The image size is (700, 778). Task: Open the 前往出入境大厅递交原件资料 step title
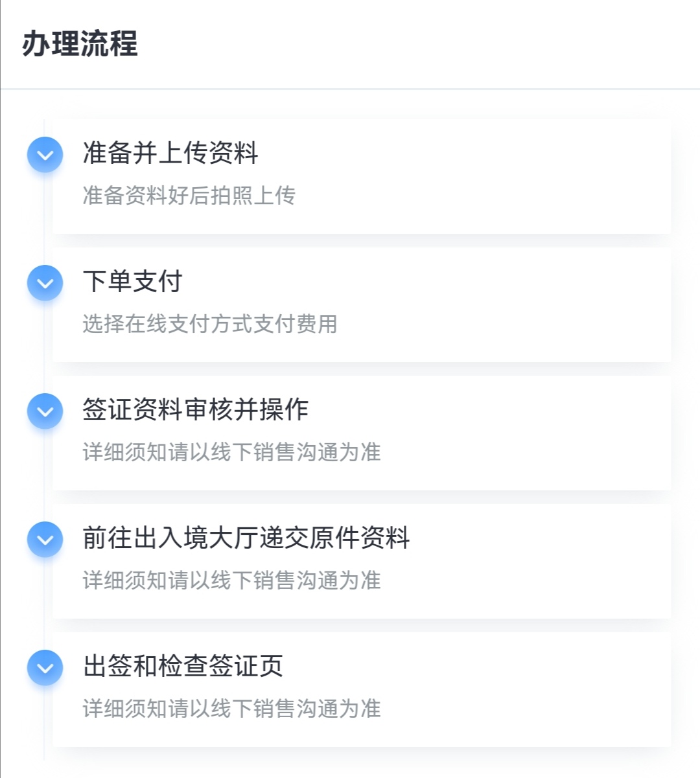pos(246,538)
